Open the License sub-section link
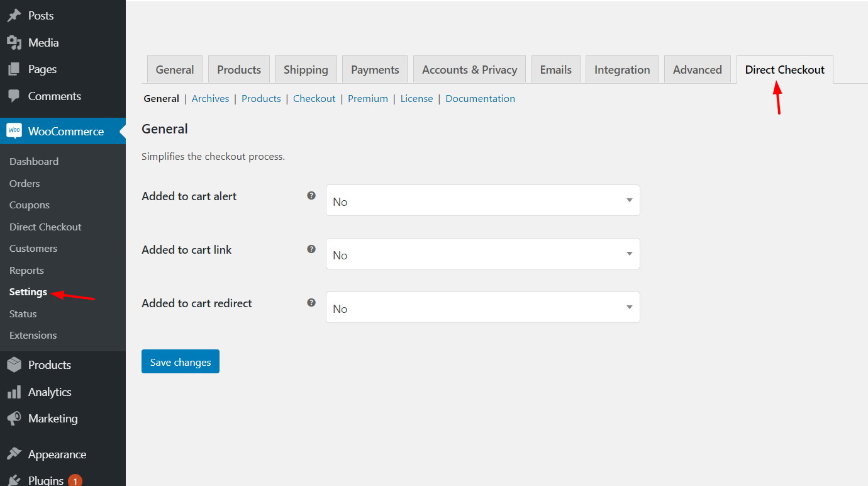Screen dimensions: 868x486 pyautogui.click(x=416, y=99)
